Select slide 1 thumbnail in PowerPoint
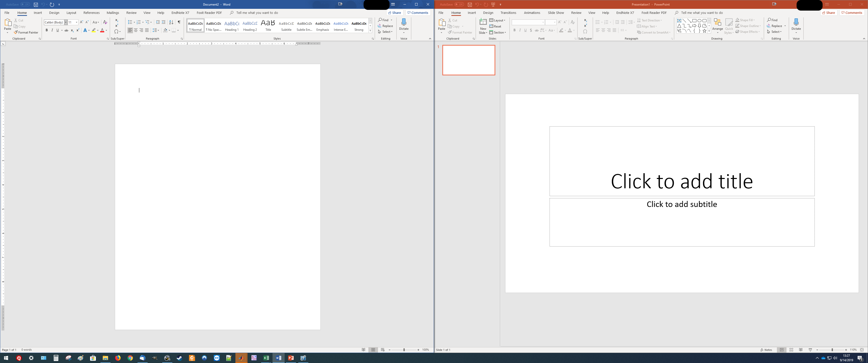Image resolution: width=868 pixels, height=363 pixels. (x=468, y=60)
